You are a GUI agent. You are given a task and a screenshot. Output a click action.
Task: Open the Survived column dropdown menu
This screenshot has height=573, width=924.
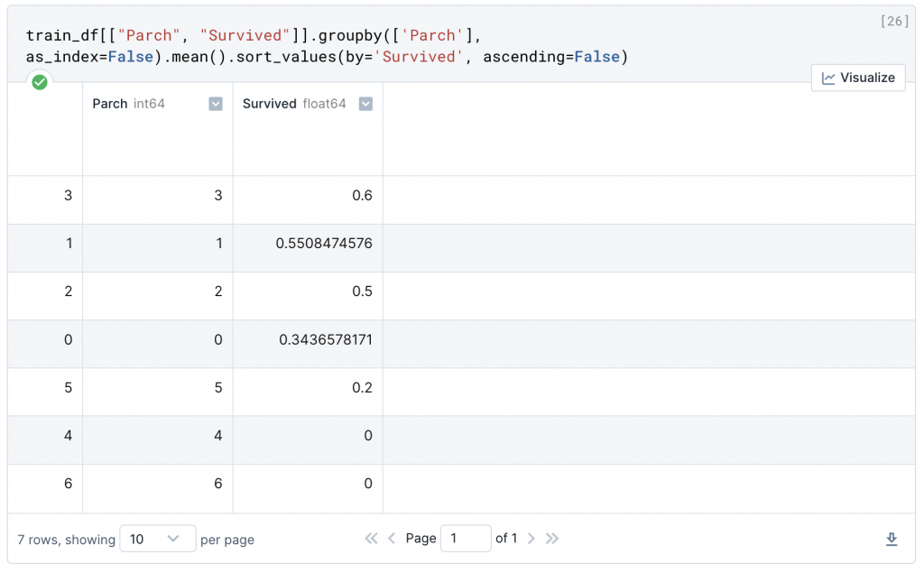[365, 104]
